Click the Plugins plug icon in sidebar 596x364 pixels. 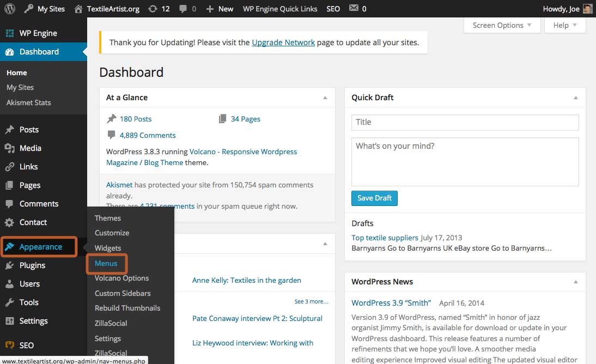click(9, 265)
